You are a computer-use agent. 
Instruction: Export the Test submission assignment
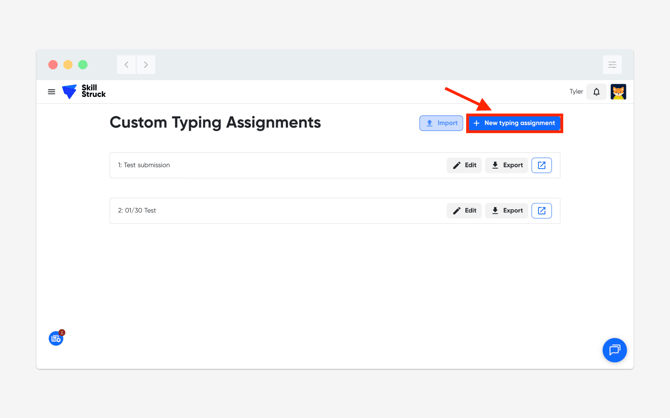[507, 165]
